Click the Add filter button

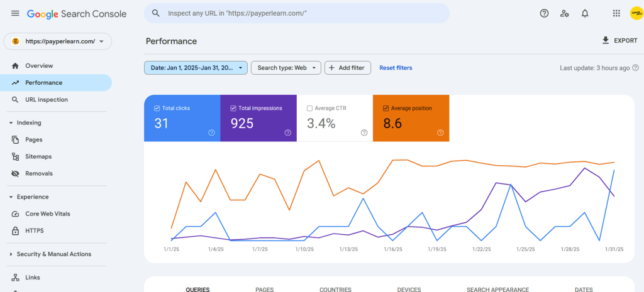coord(347,68)
